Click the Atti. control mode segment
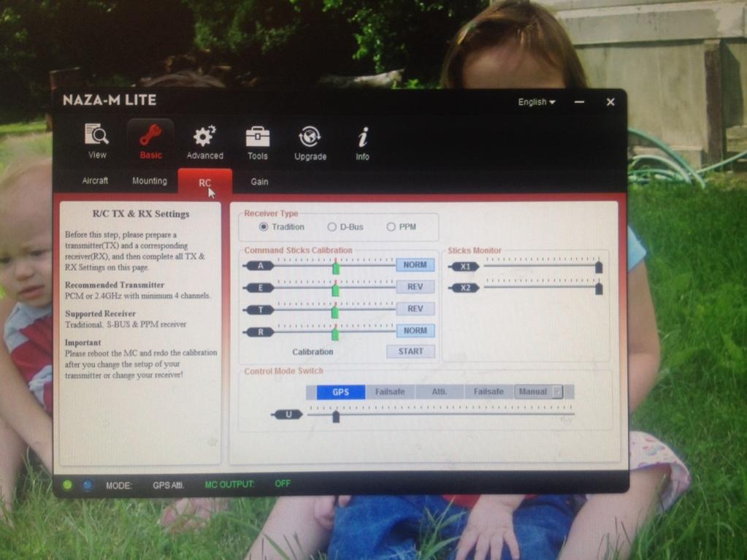The width and height of the screenshot is (747, 560). click(x=439, y=392)
